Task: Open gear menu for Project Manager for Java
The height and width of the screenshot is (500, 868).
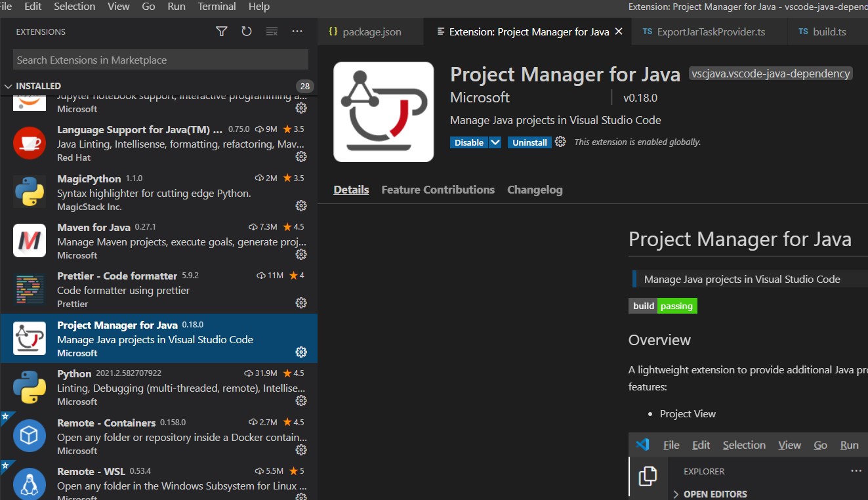Action: [x=301, y=352]
